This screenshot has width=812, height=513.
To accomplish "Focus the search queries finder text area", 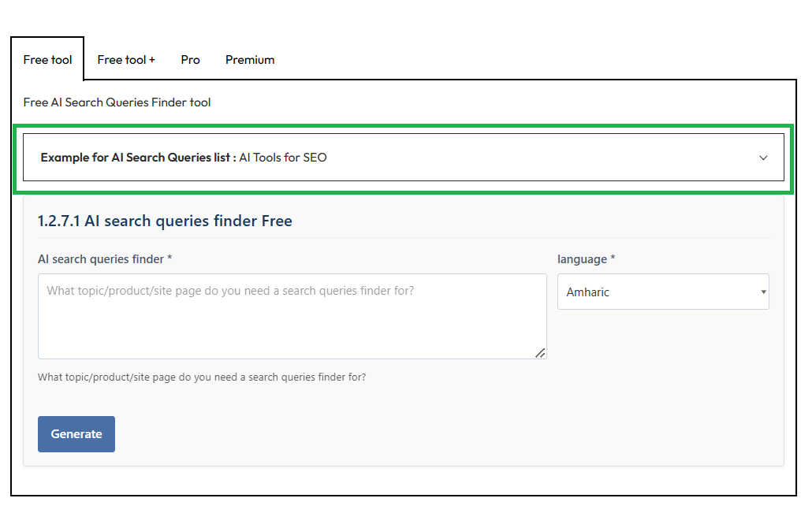I will tap(292, 316).
